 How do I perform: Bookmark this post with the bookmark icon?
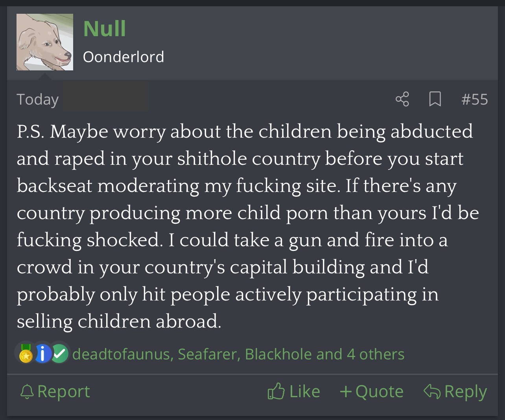point(435,99)
